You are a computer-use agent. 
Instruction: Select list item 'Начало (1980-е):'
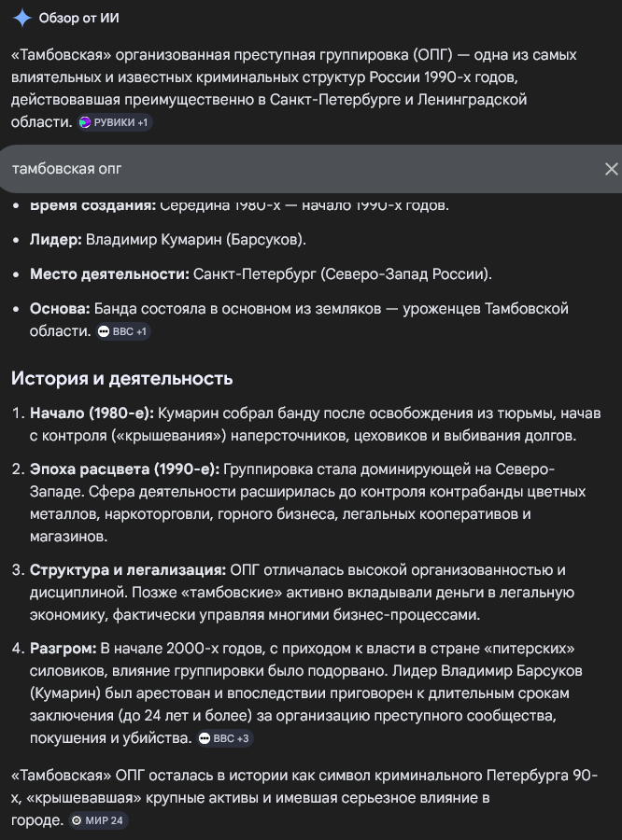92,413
